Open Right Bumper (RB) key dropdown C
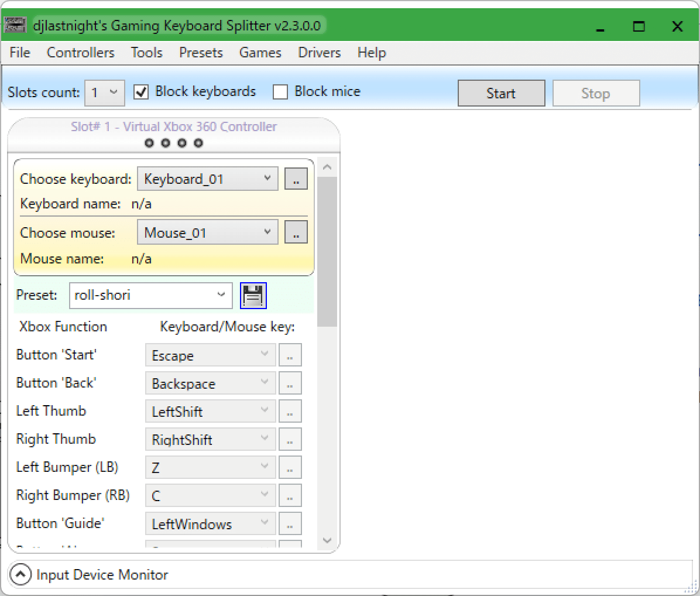Viewport: 700px width, 596px height. [210, 496]
